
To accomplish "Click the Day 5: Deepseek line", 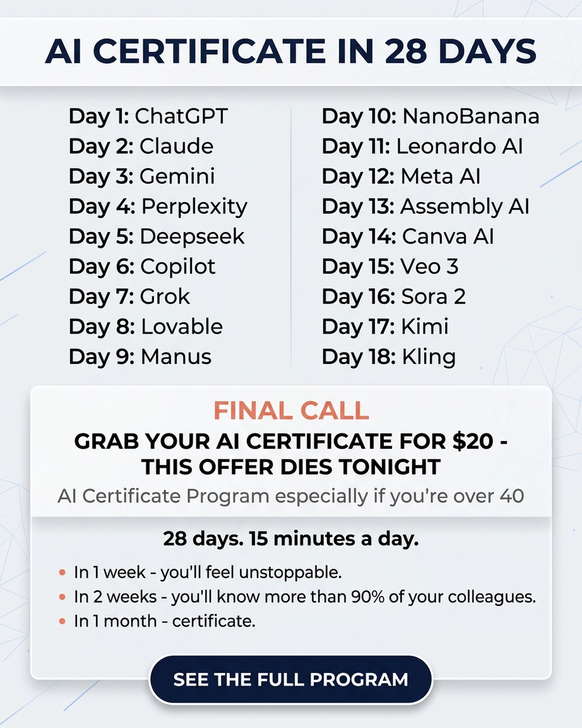I will 157,237.
